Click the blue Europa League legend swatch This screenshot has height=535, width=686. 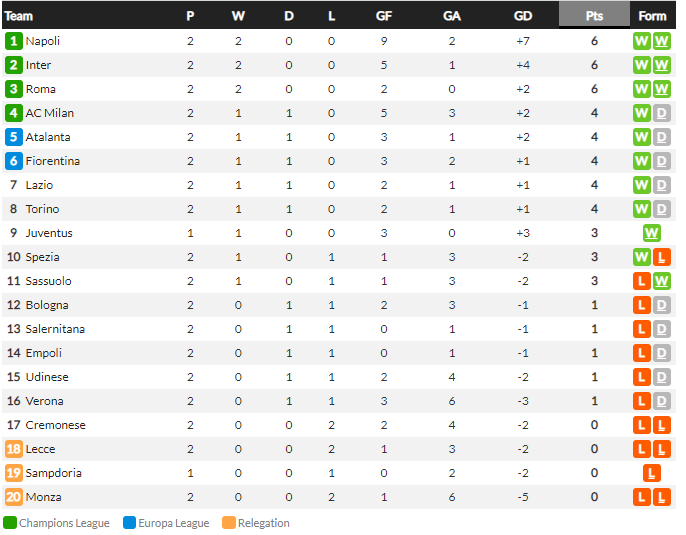click(130, 523)
